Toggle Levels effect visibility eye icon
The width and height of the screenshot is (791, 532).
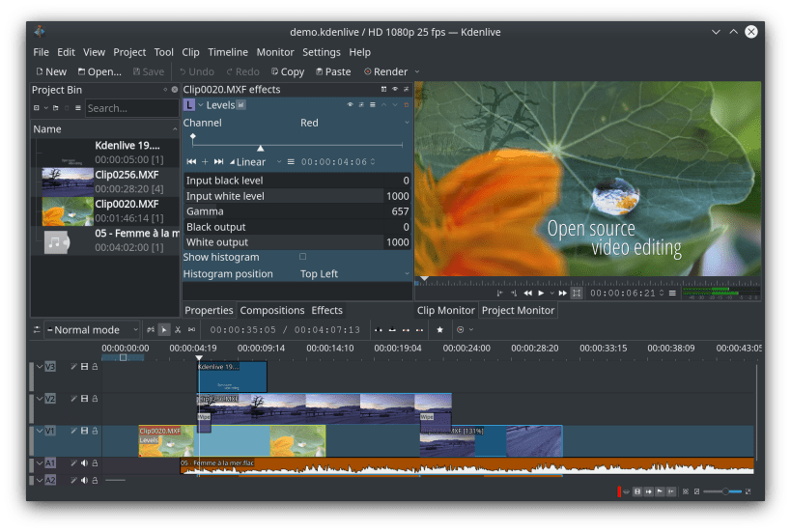point(350,105)
